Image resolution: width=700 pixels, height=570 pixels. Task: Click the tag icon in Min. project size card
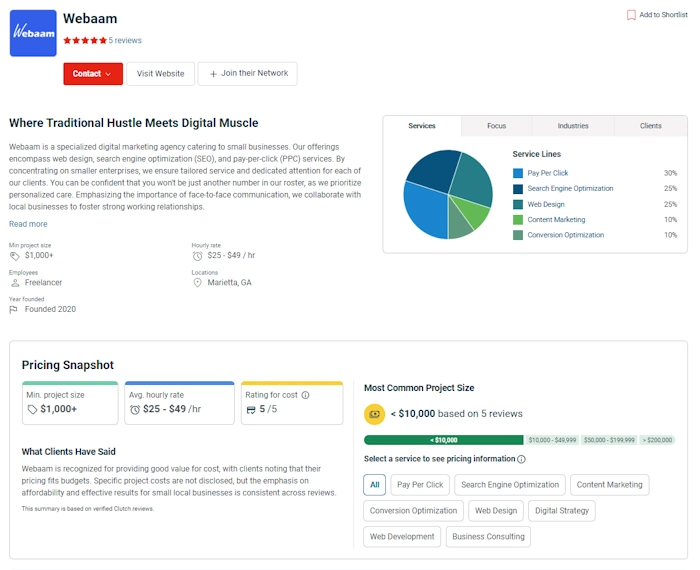[x=32, y=409]
